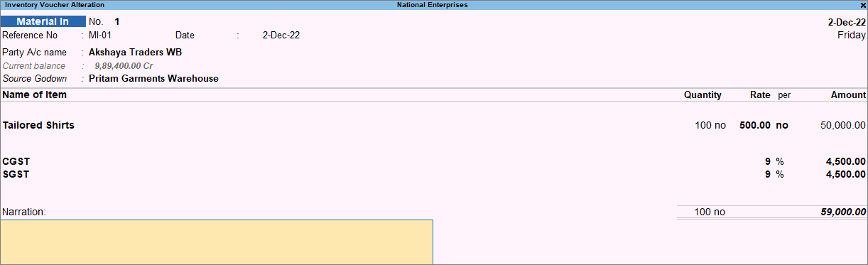This screenshot has width=868, height=265.
Task: Click the total quantity 100 no
Action: pos(710,212)
